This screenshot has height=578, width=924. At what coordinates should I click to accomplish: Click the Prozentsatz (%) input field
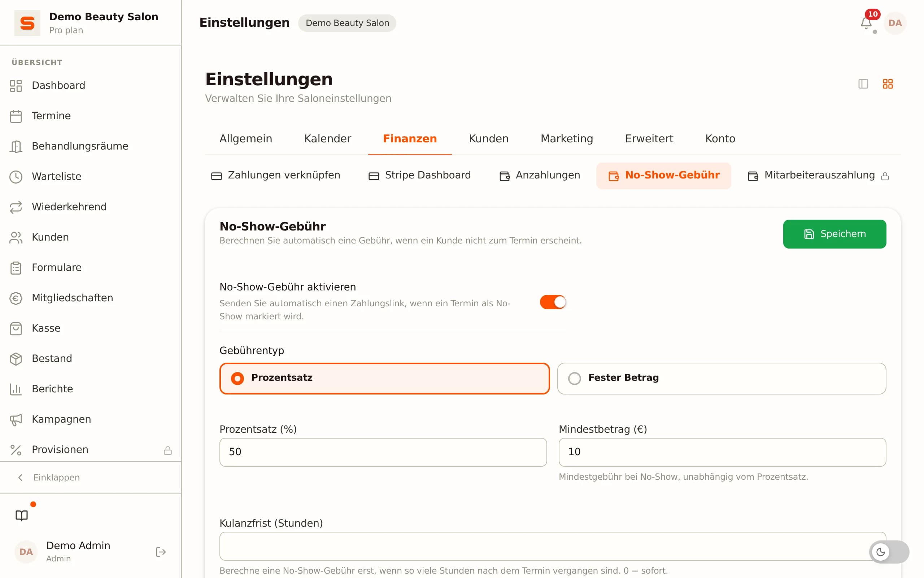(383, 452)
